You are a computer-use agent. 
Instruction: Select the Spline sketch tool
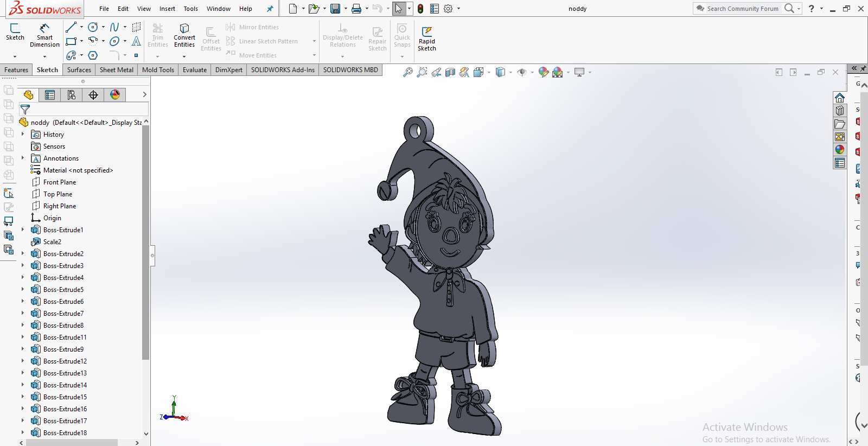pos(114,27)
